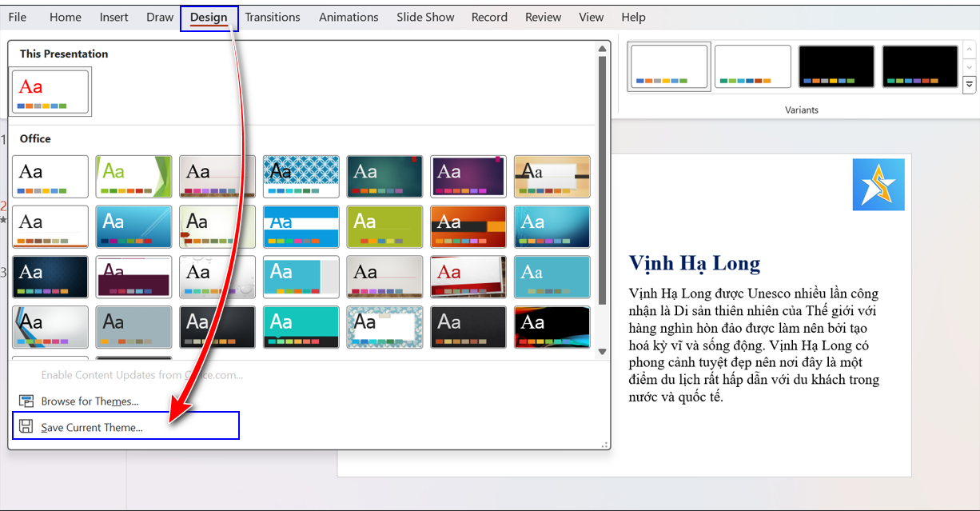Open the File menu
The height and width of the screenshot is (511, 980).
pyautogui.click(x=18, y=17)
